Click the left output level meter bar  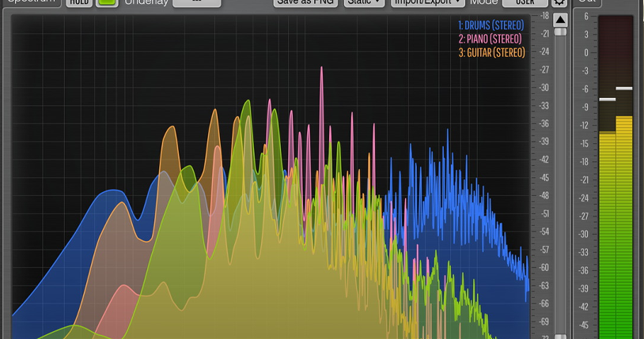point(608,237)
